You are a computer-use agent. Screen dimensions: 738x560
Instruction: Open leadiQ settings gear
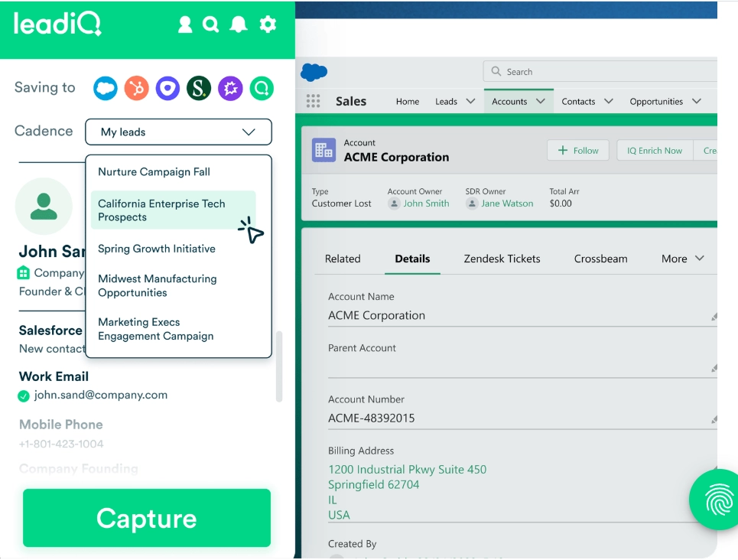268,24
